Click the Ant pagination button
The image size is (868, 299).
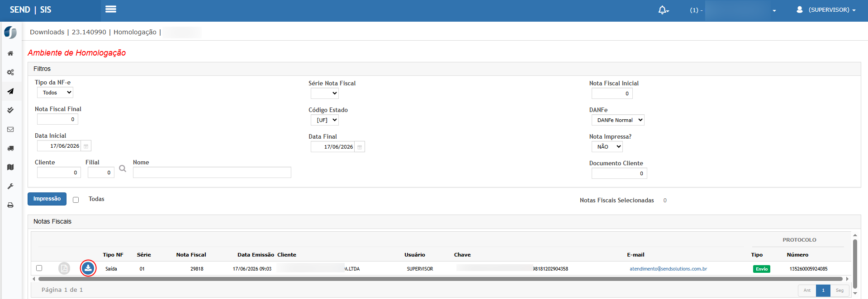(x=807, y=290)
